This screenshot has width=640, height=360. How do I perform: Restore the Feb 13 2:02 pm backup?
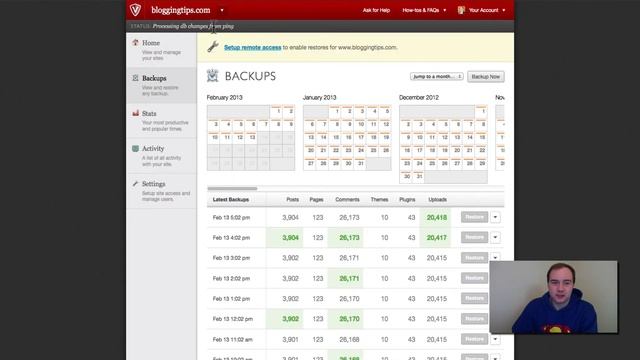click(474, 278)
